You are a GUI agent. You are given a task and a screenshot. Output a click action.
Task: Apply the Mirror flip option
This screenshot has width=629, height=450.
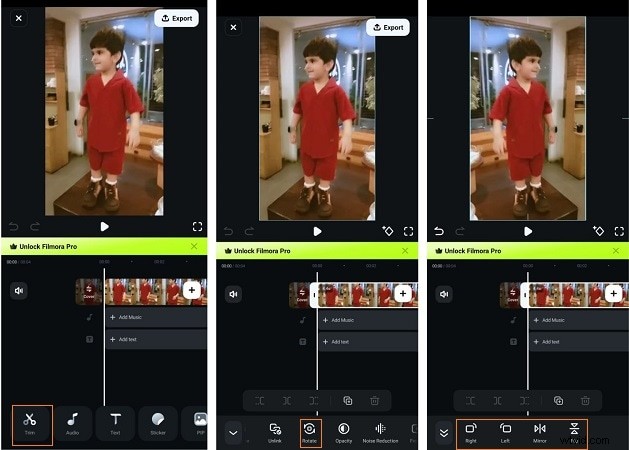coord(540,432)
